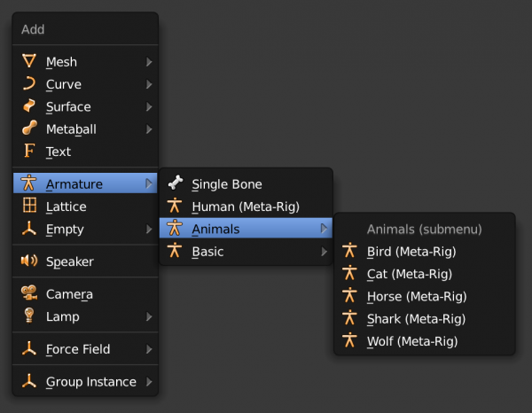Click the Force Field icon
Image resolution: width=532 pixels, height=413 pixels.
click(29, 348)
